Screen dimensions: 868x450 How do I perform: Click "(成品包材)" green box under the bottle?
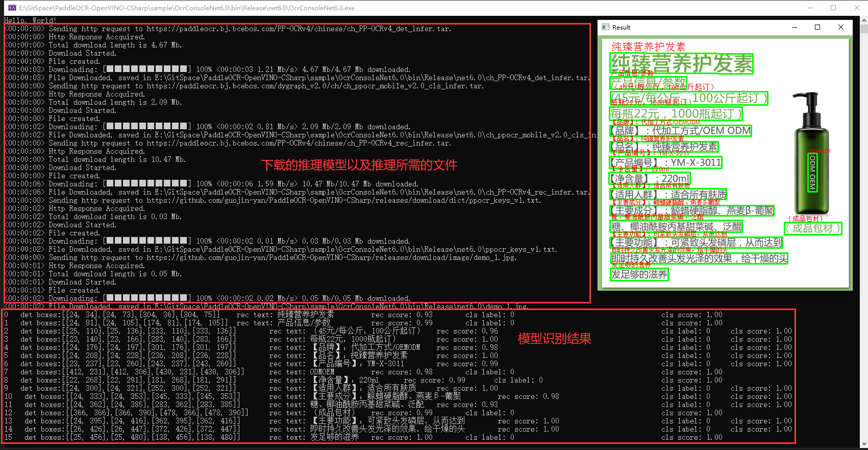click(813, 228)
